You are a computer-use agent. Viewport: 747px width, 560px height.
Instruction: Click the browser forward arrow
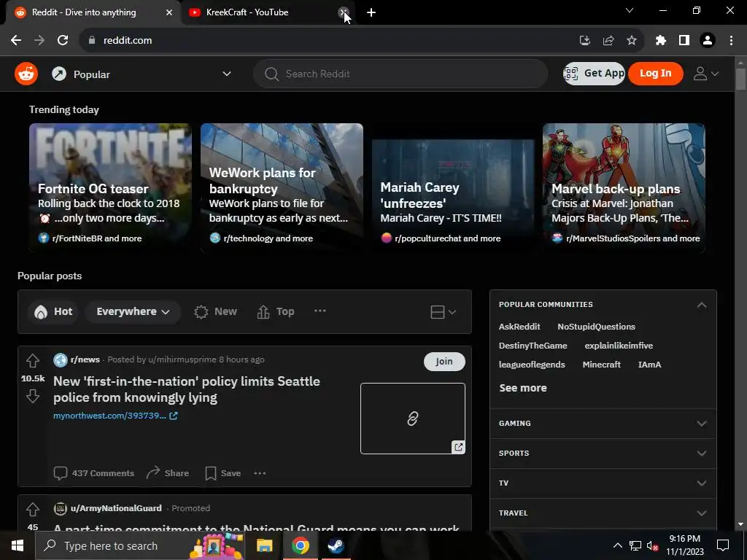[39, 41]
